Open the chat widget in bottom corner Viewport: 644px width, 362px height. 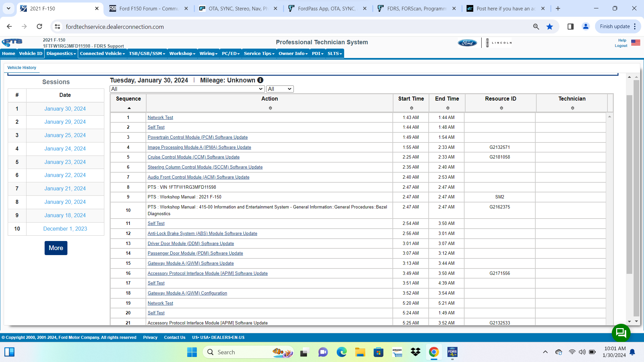click(x=621, y=333)
